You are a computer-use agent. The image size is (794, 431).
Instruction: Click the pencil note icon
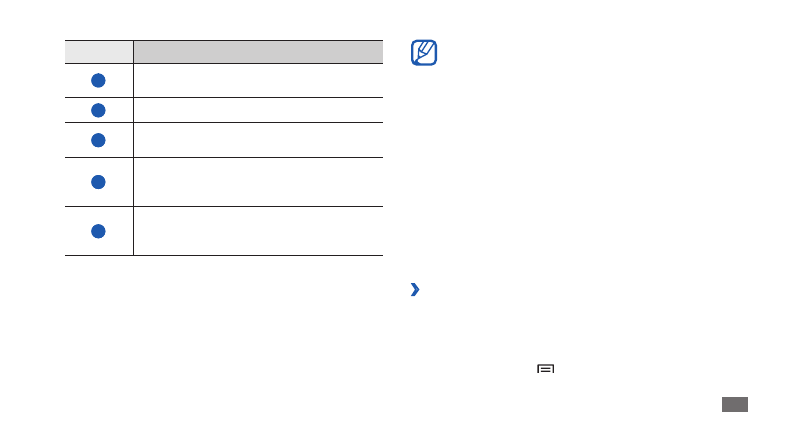click(x=424, y=53)
